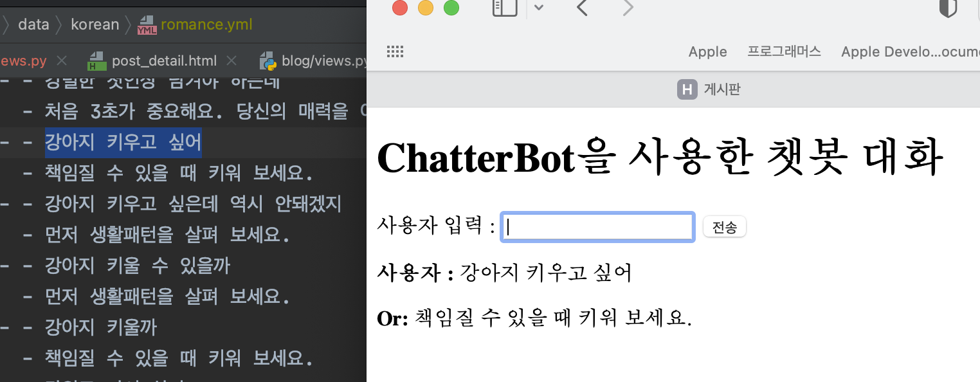
Task: Close the ews.py editor tab
Action: pyautogui.click(x=62, y=61)
